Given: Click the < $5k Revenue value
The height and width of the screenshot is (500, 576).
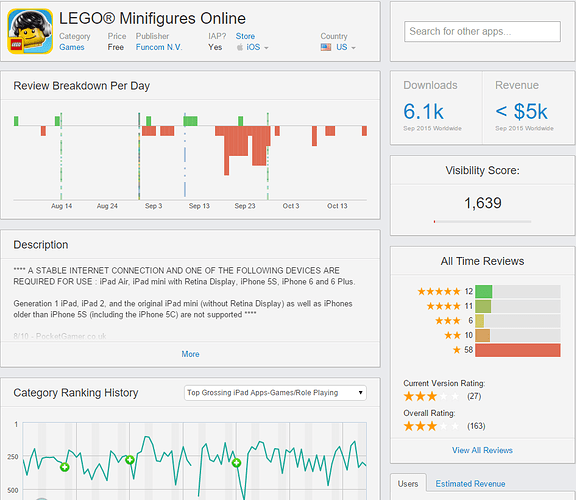Looking at the screenshot, I should (x=521, y=112).
